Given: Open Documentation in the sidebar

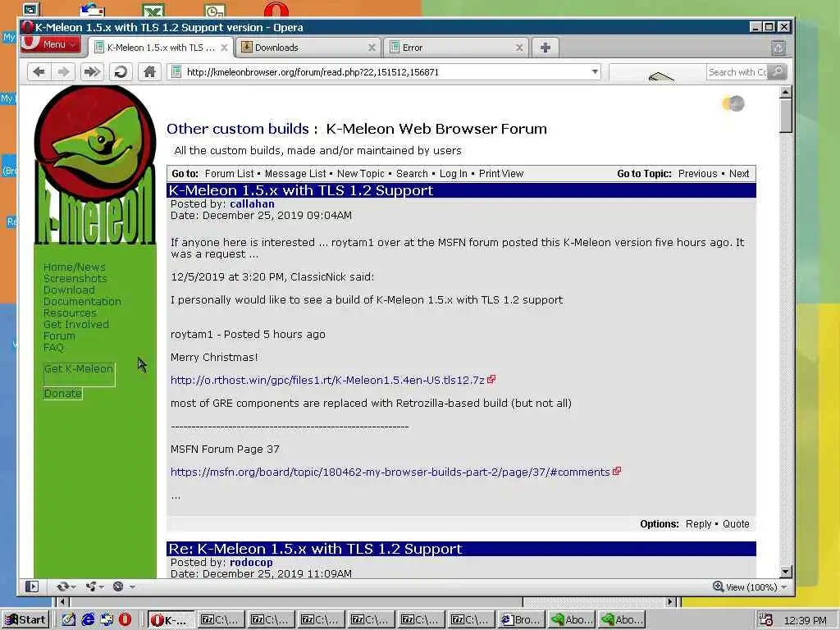Looking at the screenshot, I should (x=82, y=301).
